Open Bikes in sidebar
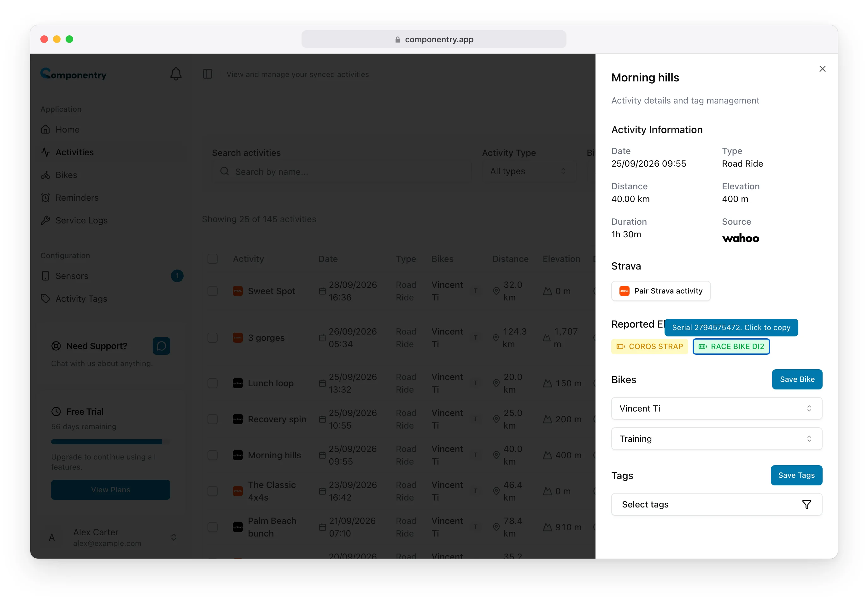The image size is (868, 599). (x=111, y=175)
